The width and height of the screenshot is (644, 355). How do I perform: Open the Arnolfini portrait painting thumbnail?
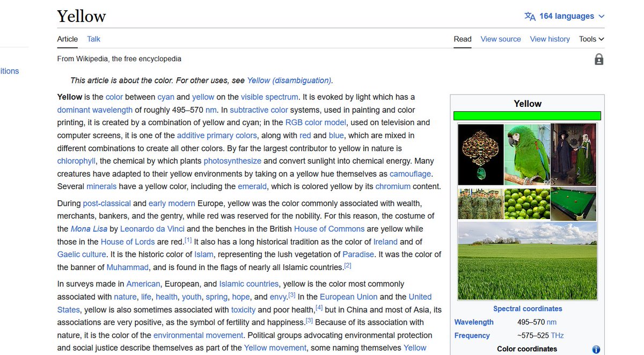pos(574,155)
